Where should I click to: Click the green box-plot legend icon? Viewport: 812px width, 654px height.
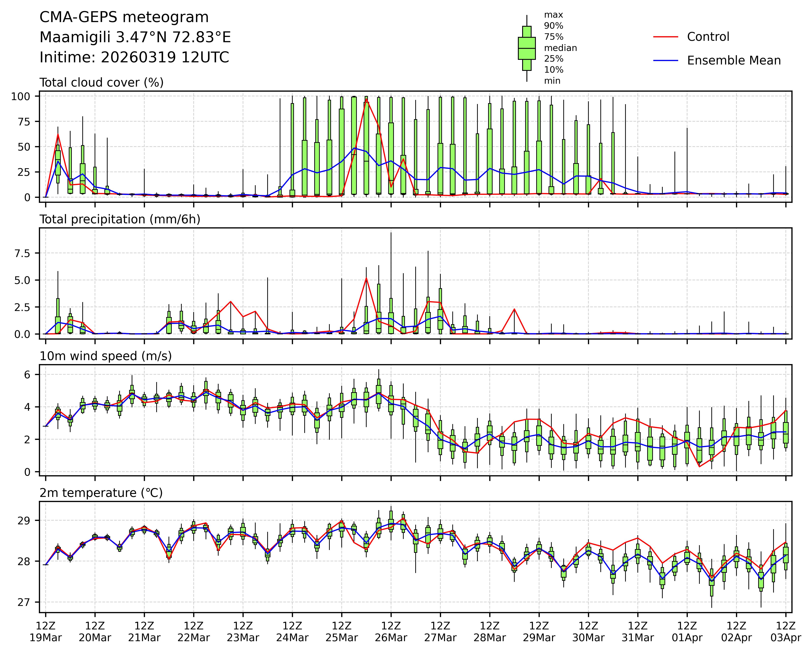click(x=526, y=48)
